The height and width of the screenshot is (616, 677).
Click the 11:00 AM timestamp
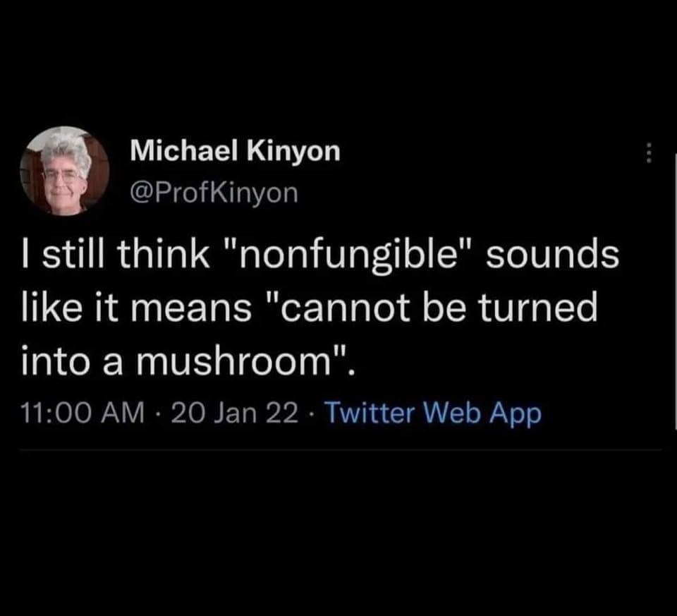(79, 413)
